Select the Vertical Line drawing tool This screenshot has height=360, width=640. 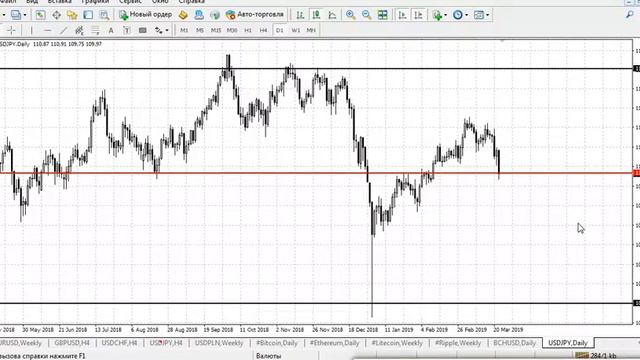[31, 30]
